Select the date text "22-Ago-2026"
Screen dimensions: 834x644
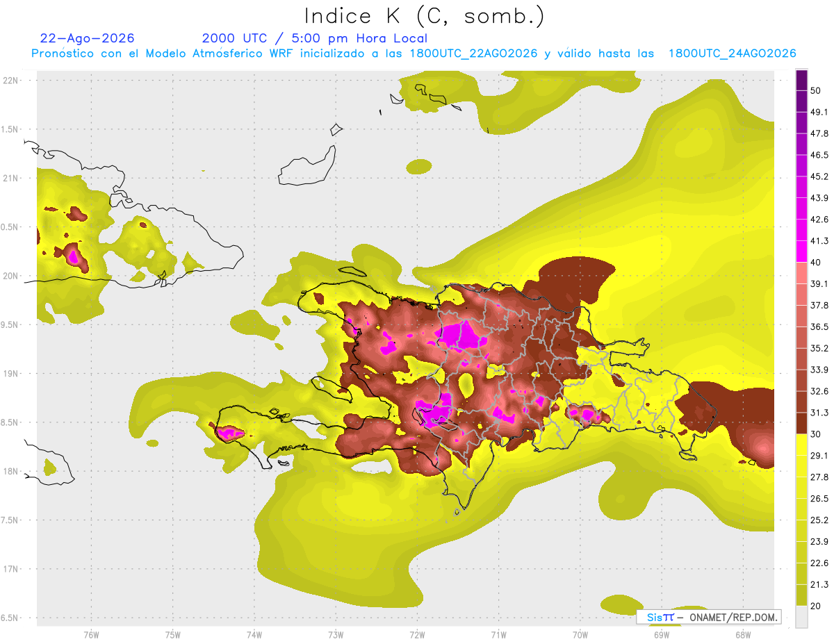(88, 38)
